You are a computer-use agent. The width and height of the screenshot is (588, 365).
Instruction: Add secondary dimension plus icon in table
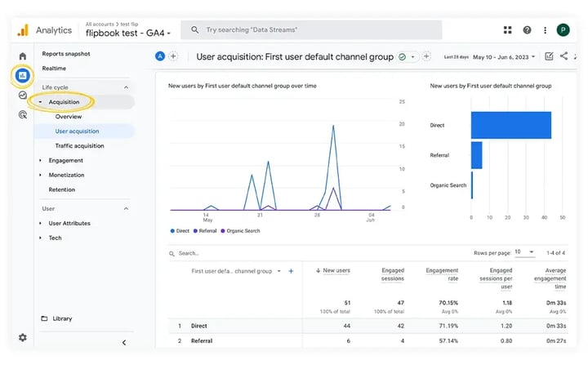click(291, 271)
